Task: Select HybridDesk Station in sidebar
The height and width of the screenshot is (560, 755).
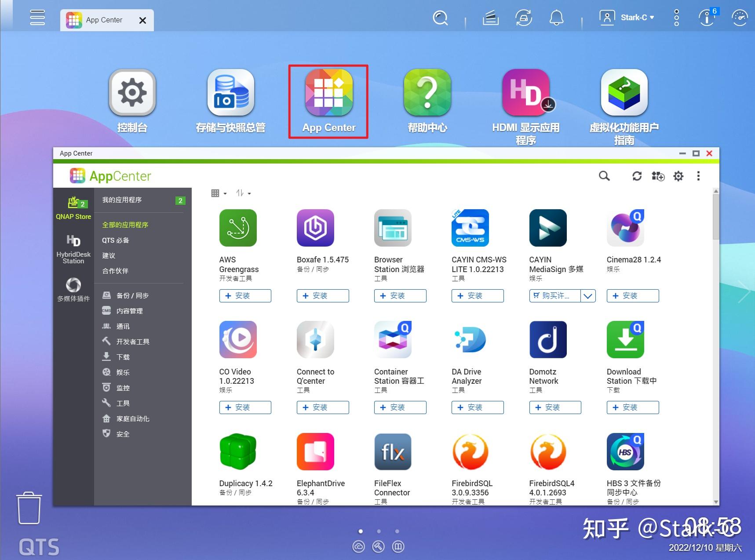Action: (73, 249)
